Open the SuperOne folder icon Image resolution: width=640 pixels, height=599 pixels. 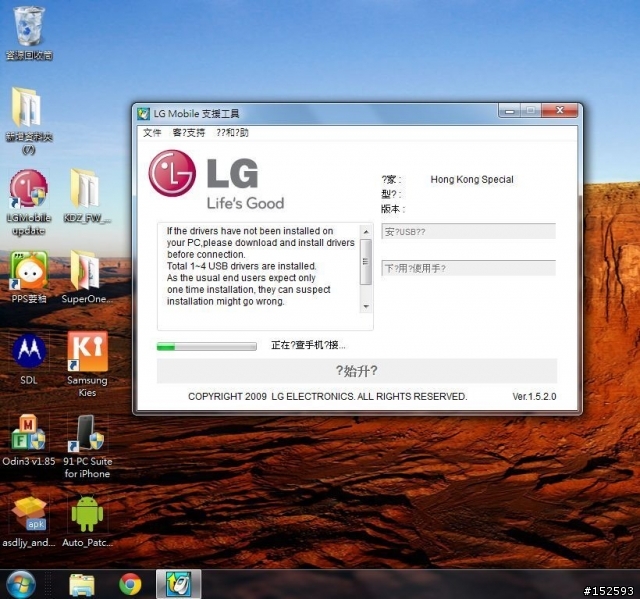(86, 270)
